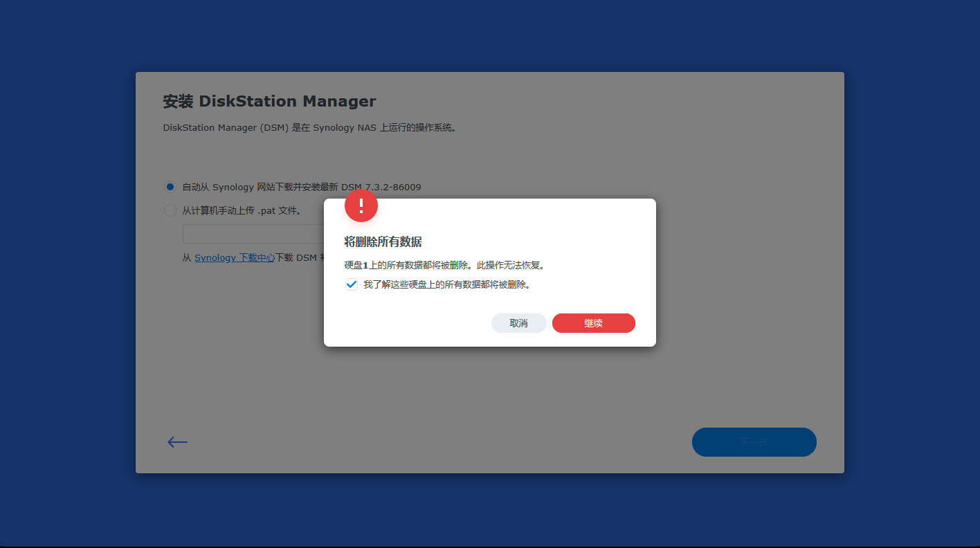The width and height of the screenshot is (980, 548).
Task: Select the automatic download from Synology radio button
Action: click(170, 187)
